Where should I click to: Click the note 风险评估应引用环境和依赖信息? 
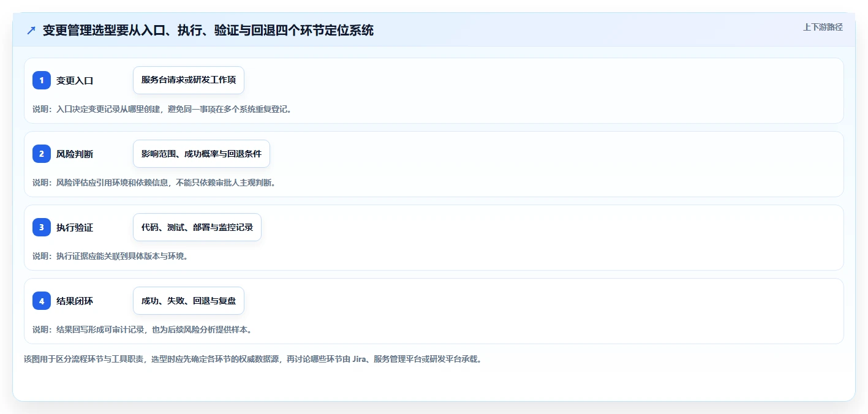point(155,183)
